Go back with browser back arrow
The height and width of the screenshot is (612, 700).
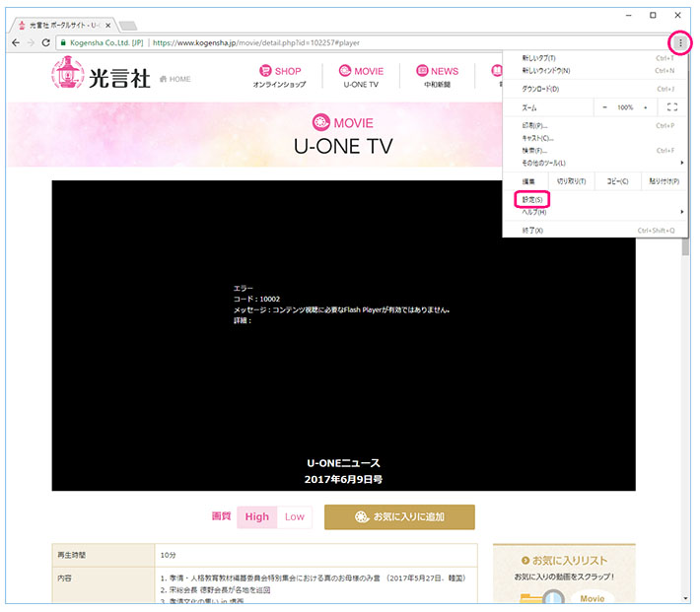(16, 42)
